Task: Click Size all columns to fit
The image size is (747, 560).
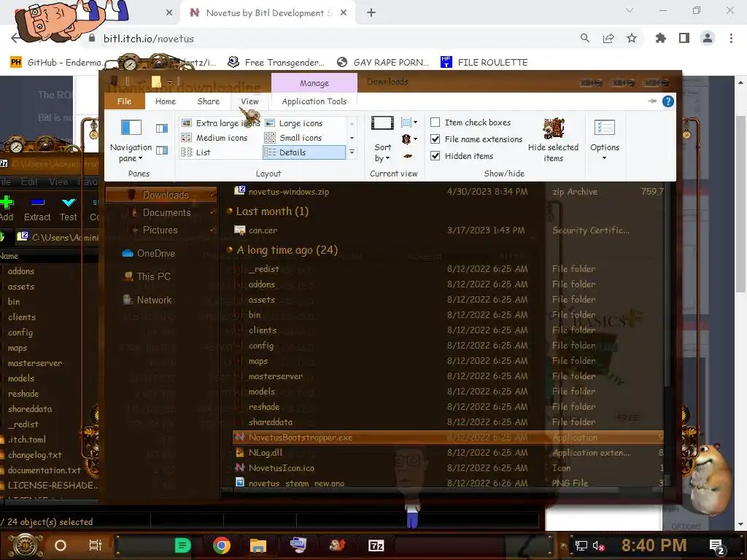Action: [408, 156]
